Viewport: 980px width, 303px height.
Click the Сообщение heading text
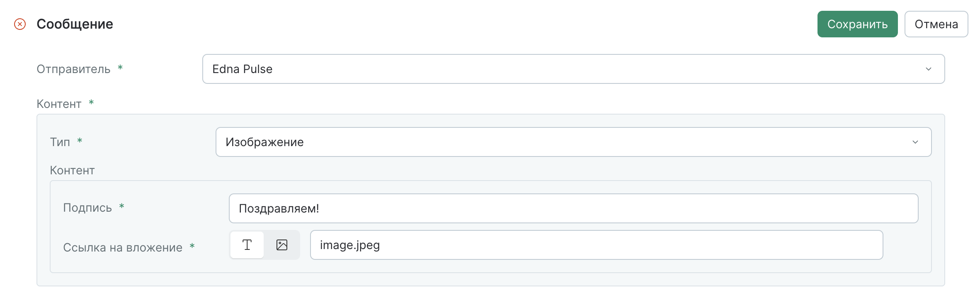click(x=75, y=24)
